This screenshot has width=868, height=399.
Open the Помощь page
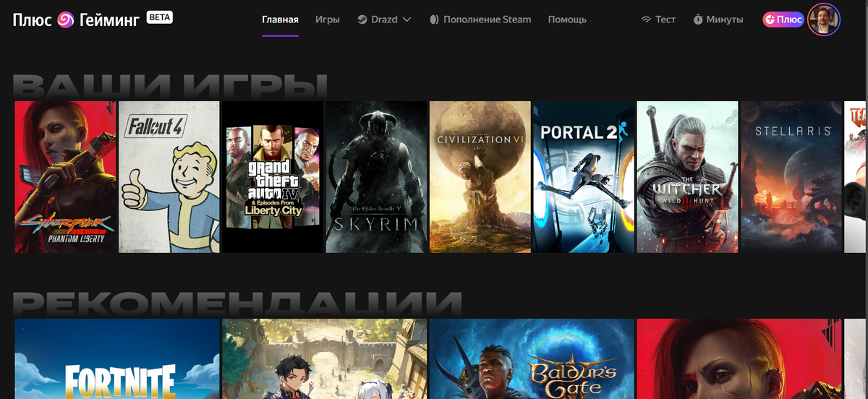point(567,20)
